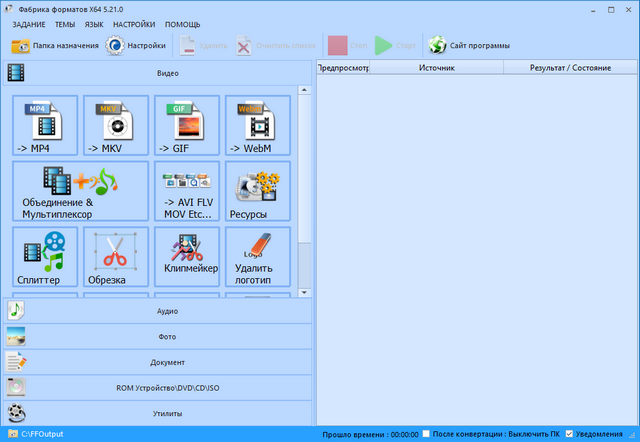
Task: Open the Удалить логотип tool
Action: coord(257,257)
